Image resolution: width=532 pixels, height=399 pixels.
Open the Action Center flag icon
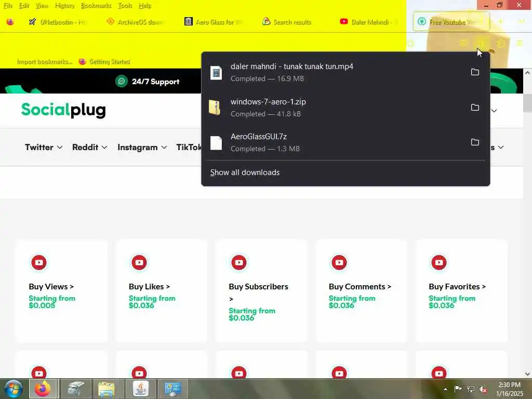pyautogui.click(x=458, y=389)
